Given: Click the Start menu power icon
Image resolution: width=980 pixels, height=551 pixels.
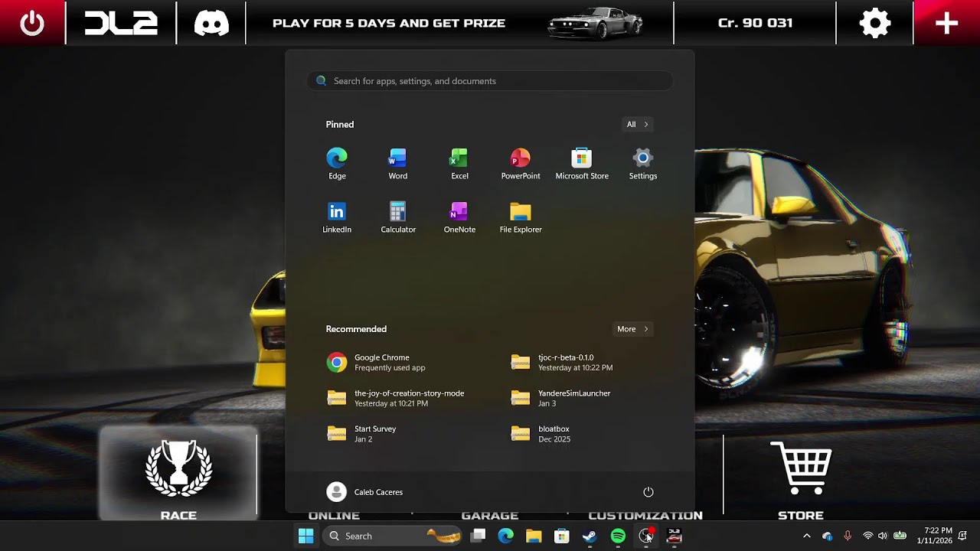Looking at the screenshot, I should coord(648,492).
